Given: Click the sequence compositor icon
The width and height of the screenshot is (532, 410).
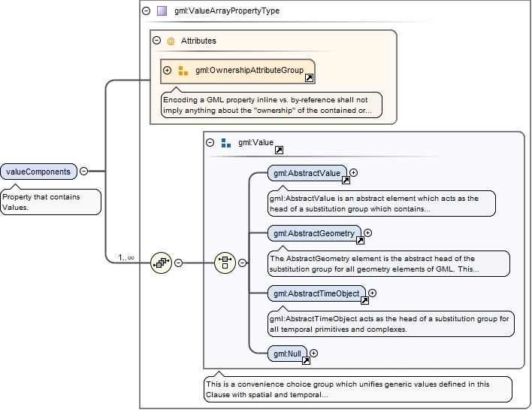Looking at the screenshot, I should pyautogui.click(x=161, y=263).
